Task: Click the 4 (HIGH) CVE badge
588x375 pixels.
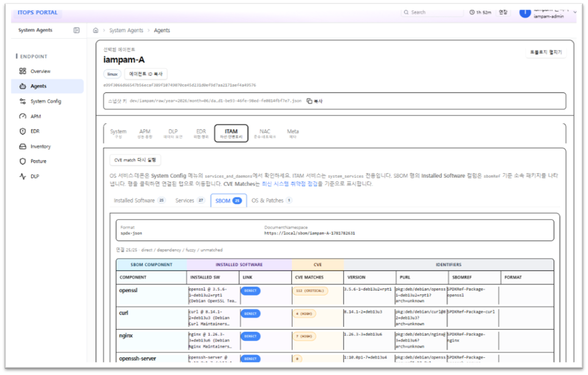Action: pyautogui.click(x=304, y=313)
